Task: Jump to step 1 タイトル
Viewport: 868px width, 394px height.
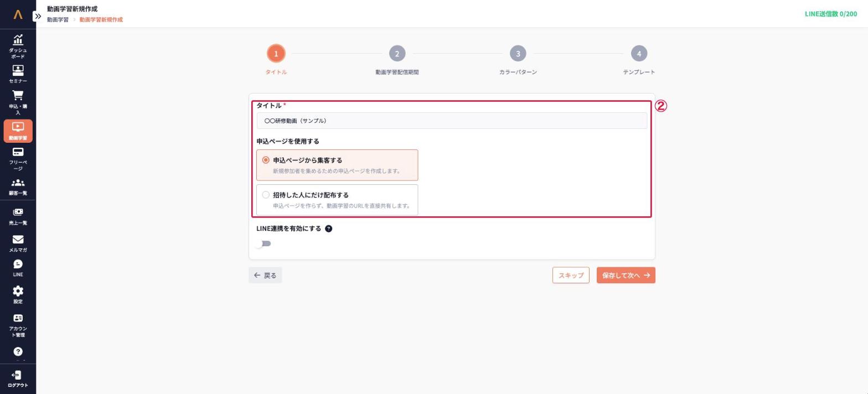Action: point(276,54)
